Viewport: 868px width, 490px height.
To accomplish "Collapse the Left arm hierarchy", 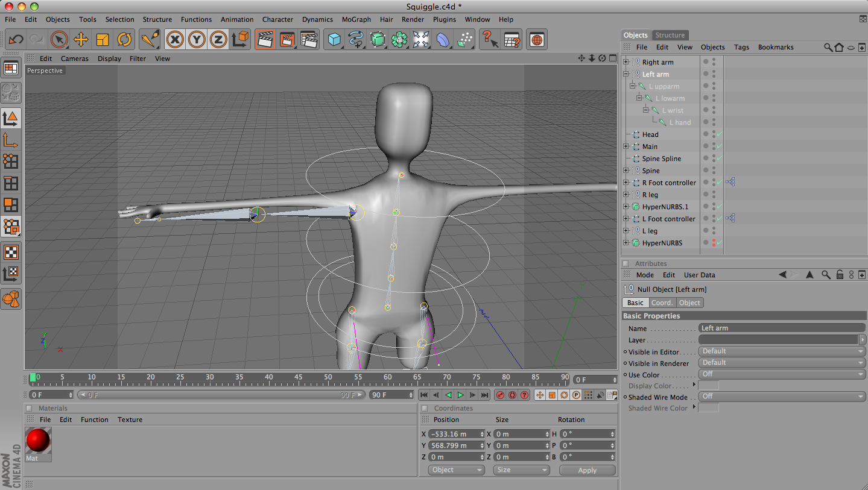I will pos(626,74).
